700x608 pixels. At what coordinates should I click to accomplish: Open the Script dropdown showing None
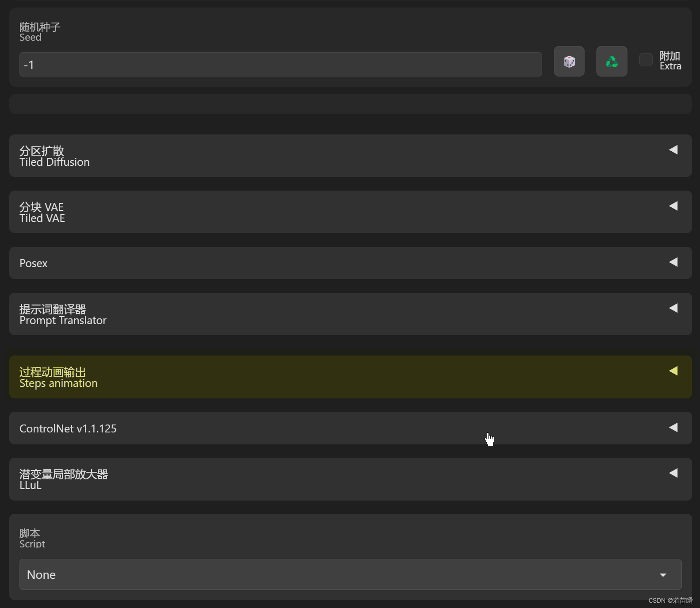350,574
